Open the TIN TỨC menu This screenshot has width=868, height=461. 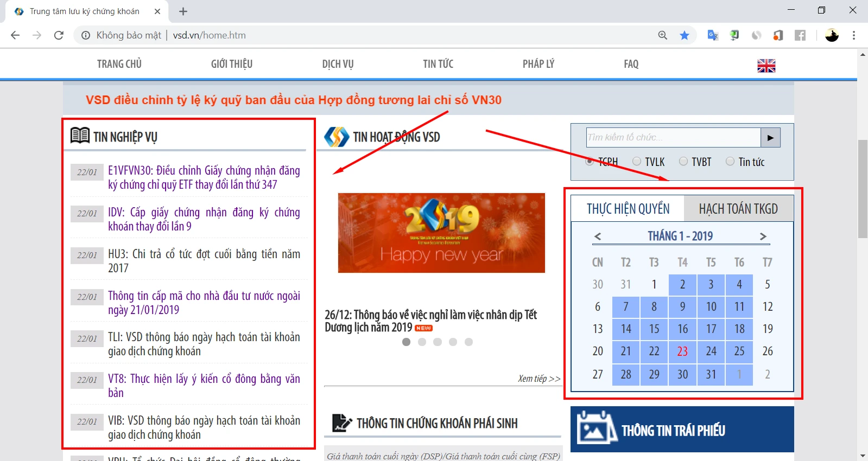point(438,64)
